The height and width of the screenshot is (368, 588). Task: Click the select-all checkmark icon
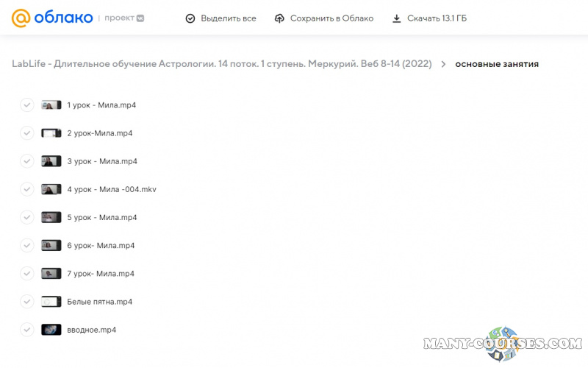pos(190,18)
